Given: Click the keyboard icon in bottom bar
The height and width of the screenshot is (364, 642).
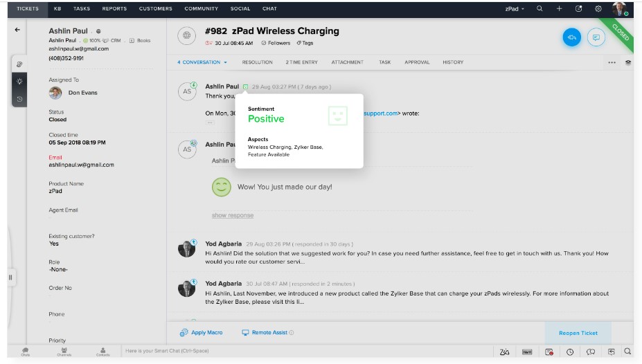Looking at the screenshot, I should 527,352.
